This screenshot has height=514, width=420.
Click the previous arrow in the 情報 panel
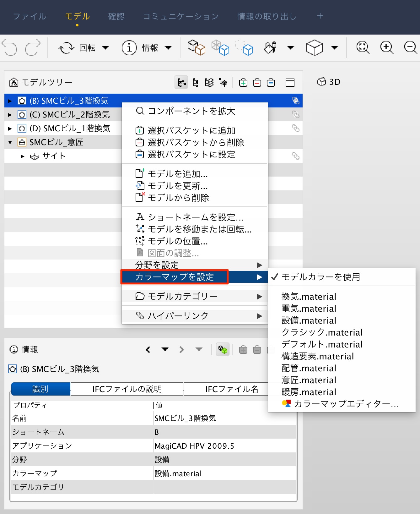148,349
